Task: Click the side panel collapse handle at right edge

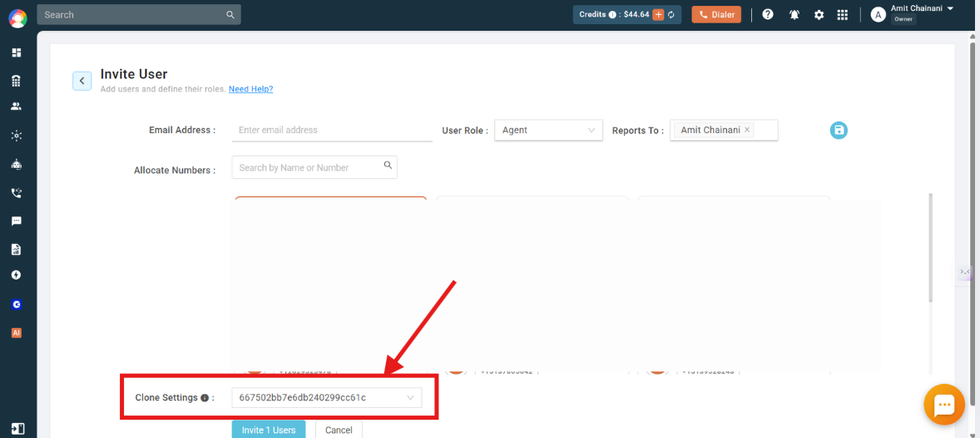Action: (964, 271)
